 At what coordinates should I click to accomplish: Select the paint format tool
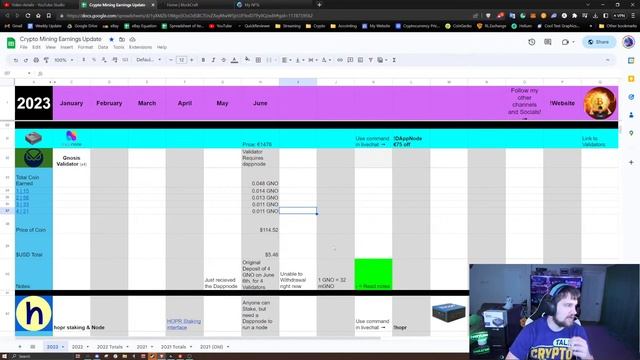[x=46, y=60]
